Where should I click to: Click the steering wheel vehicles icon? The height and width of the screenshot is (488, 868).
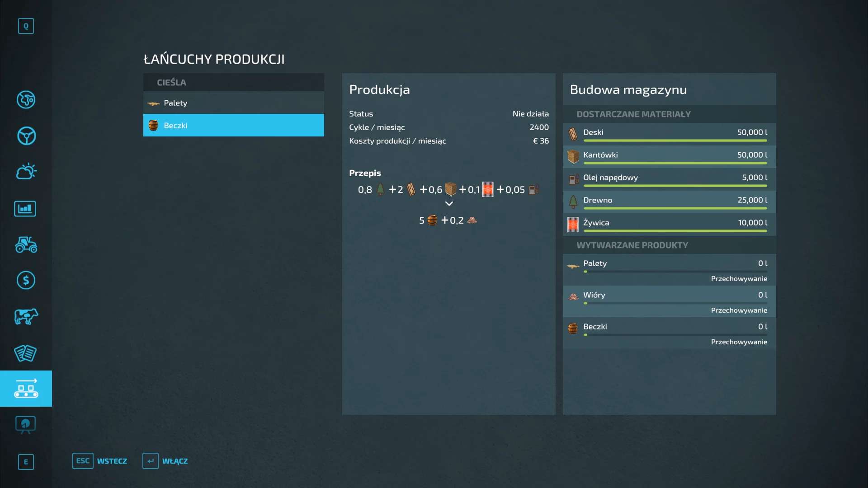[26, 136]
